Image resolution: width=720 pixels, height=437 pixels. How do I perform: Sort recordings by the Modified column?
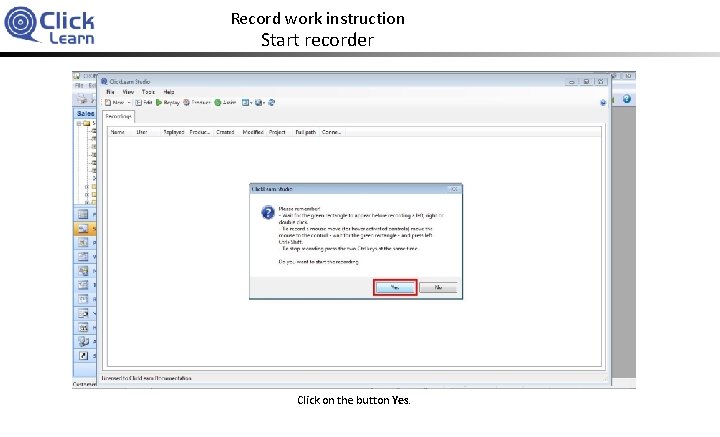click(x=253, y=132)
